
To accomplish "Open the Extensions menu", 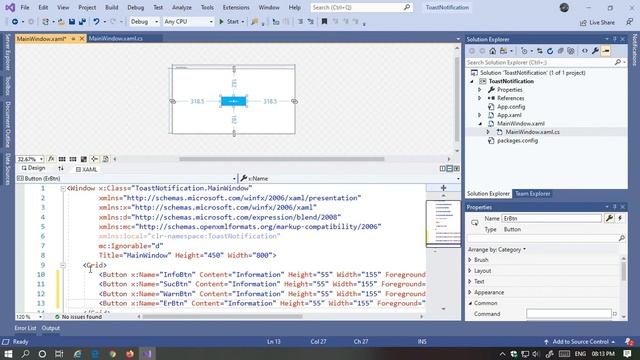I will [236, 7].
